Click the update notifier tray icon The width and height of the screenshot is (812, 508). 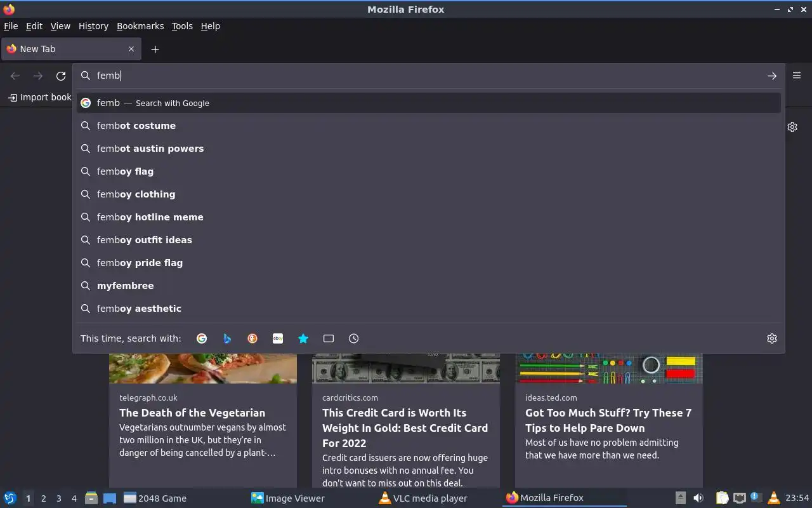(756, 497)
